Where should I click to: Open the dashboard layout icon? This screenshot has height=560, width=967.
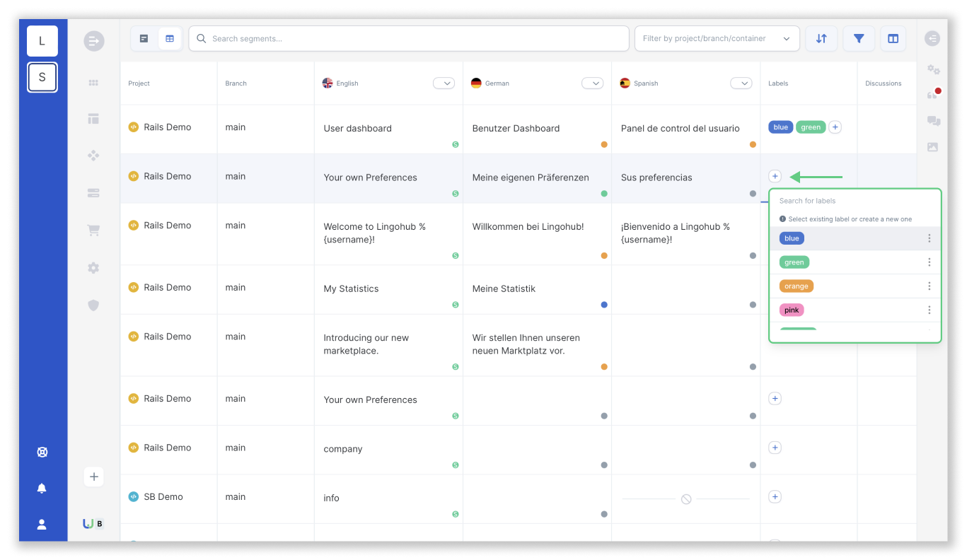tap(93, 119)
